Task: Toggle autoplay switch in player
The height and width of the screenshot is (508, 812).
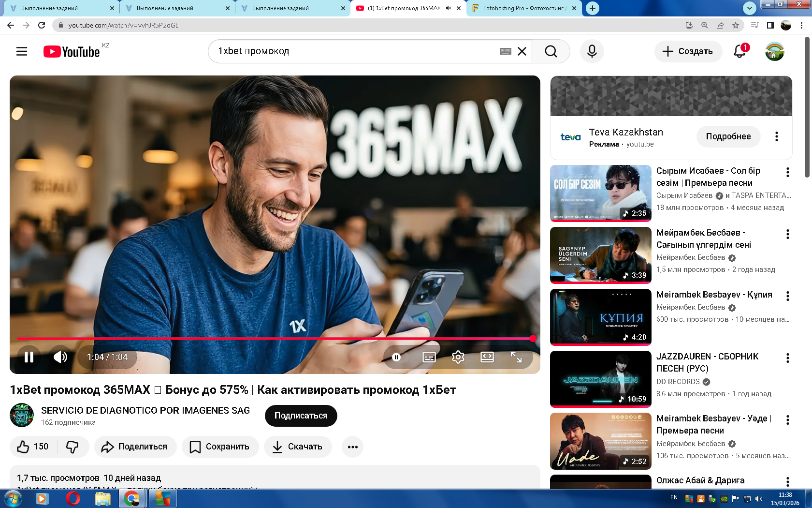Action: point(396,357)
